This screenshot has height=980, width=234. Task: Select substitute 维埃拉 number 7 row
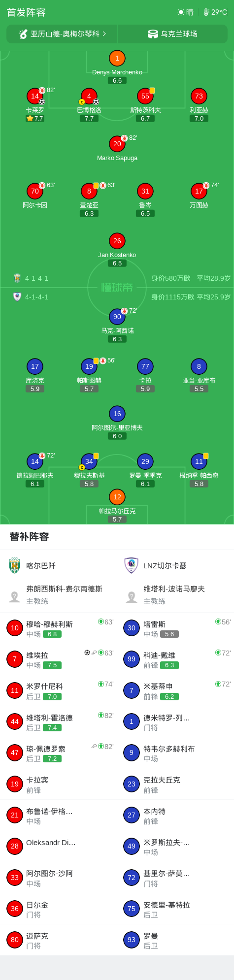pos(58,659)
